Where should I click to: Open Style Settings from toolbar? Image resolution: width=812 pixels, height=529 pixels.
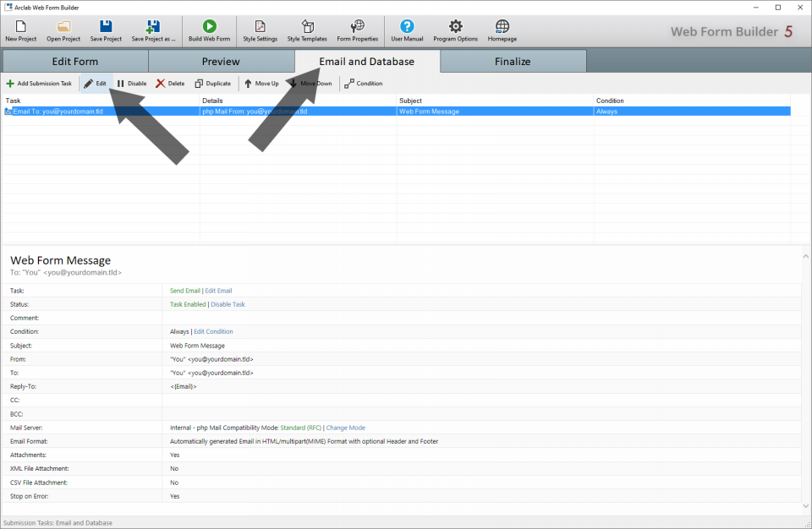pyautogui.click(x=260, y=27)
